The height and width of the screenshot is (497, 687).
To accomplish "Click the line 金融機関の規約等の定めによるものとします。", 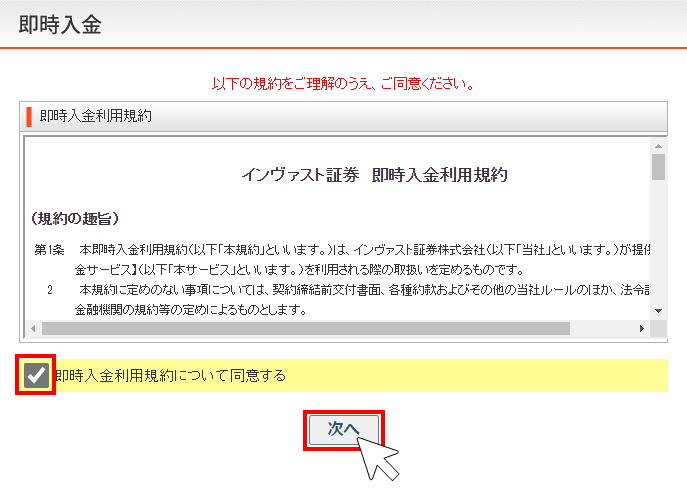I will point(191,310).
